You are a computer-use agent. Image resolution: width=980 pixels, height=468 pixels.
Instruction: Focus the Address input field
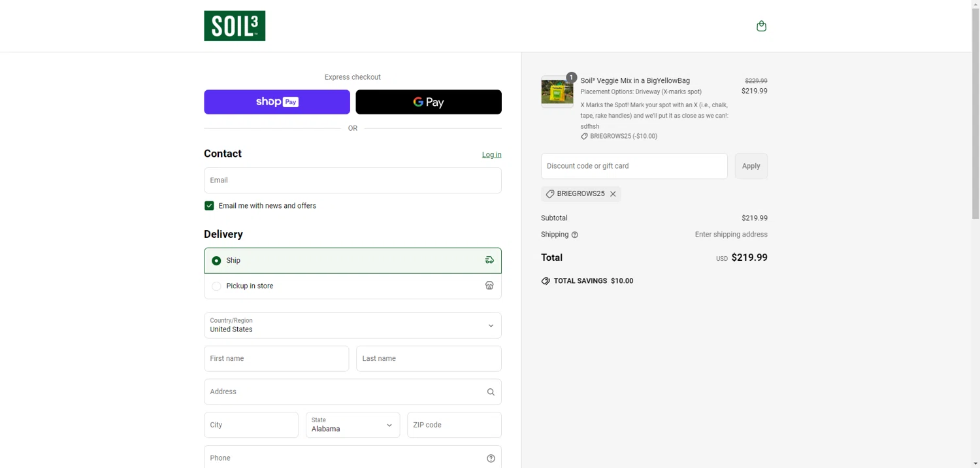pos(353,392)
